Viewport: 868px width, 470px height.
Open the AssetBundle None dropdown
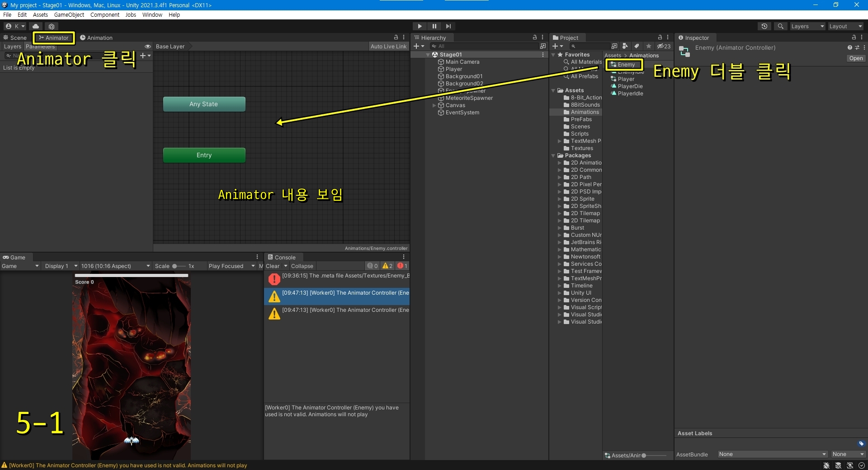[773, 454]
